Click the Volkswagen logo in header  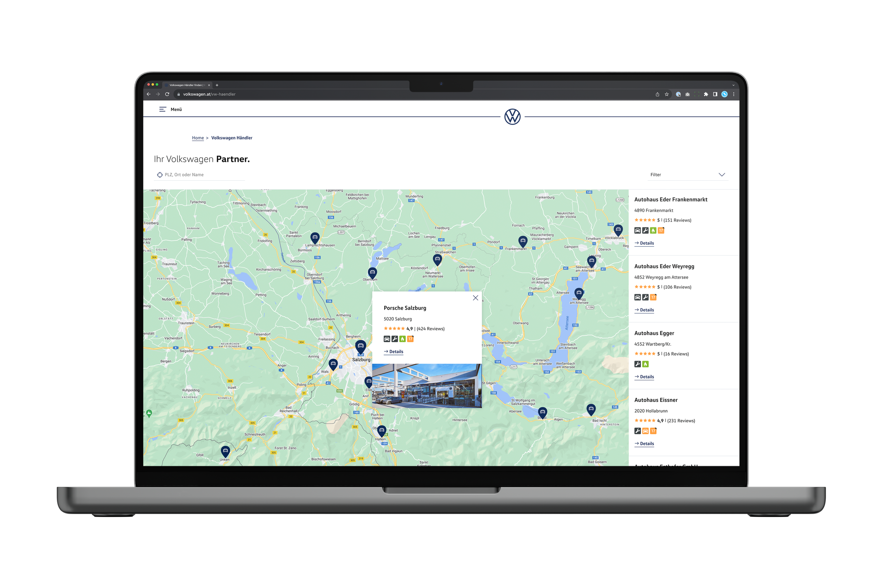click(x=512, y=117)
